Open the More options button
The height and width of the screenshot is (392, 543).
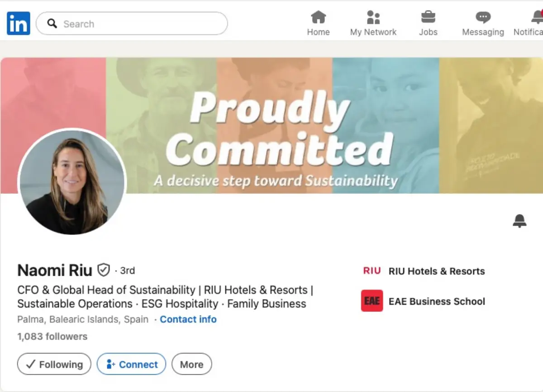(x=192, y=364)
